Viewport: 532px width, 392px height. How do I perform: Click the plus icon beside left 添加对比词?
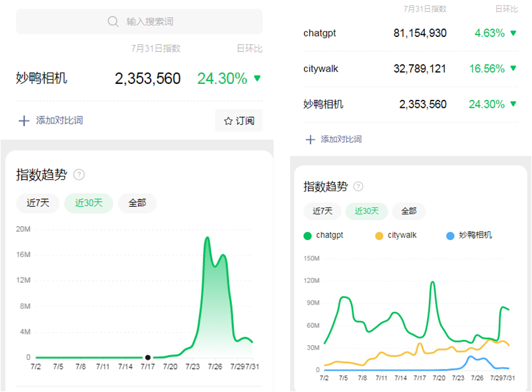[24, 120]
